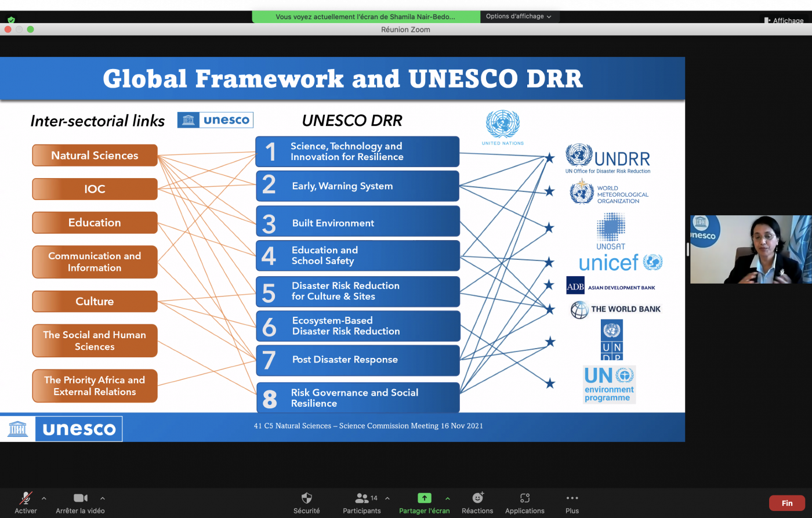Expand audio options arrow beside Activer
The image size is (812, 518).
point(44,498)
